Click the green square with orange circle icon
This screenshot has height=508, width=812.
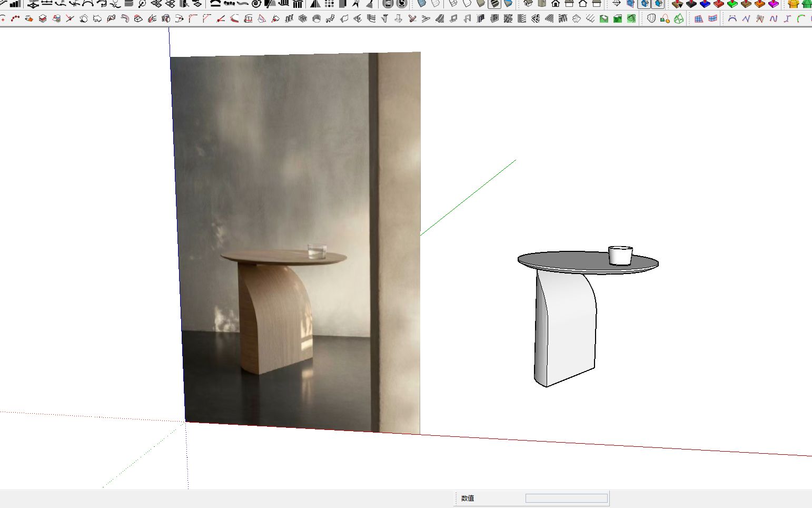[665, 19]
